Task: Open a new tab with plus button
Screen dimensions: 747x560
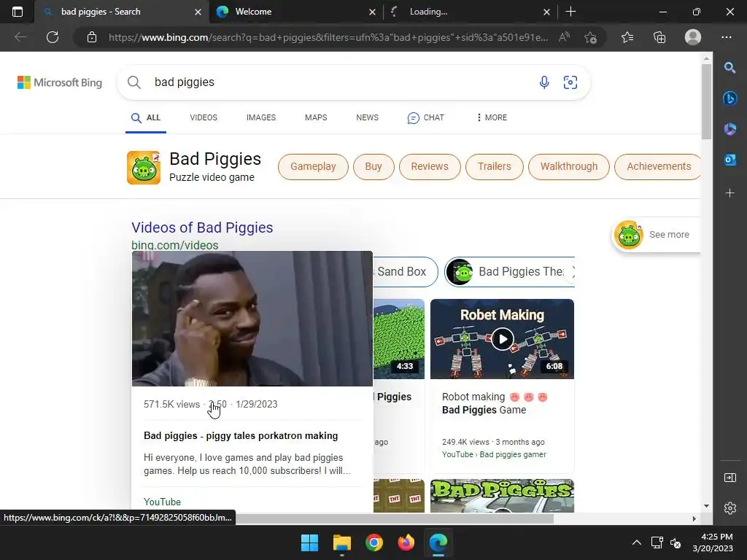Action: click(x=570, y=12)
